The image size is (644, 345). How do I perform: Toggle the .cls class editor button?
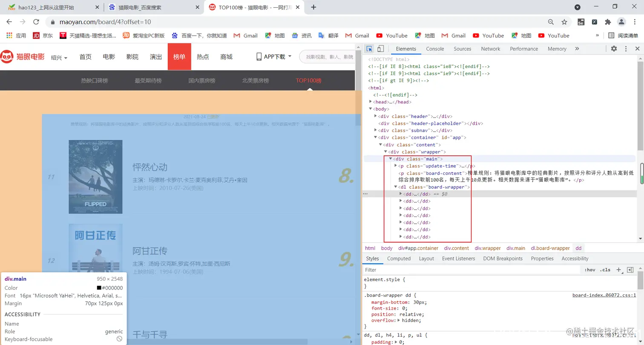click(x=604, y=270)
